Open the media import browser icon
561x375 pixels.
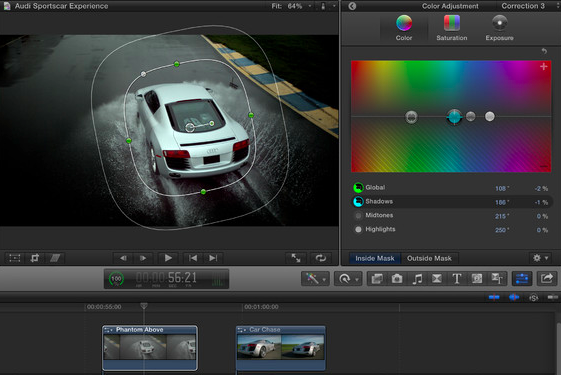coord(377,278)
